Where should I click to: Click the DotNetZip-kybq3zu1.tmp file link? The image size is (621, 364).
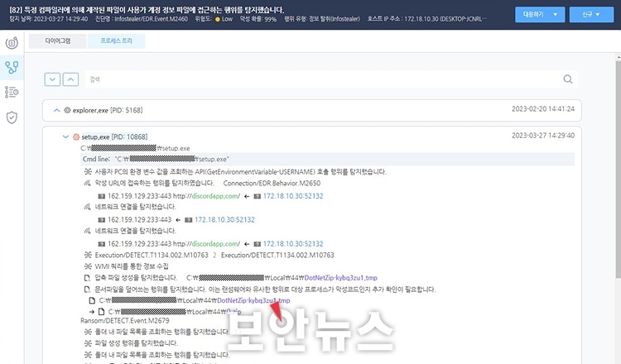340,278
